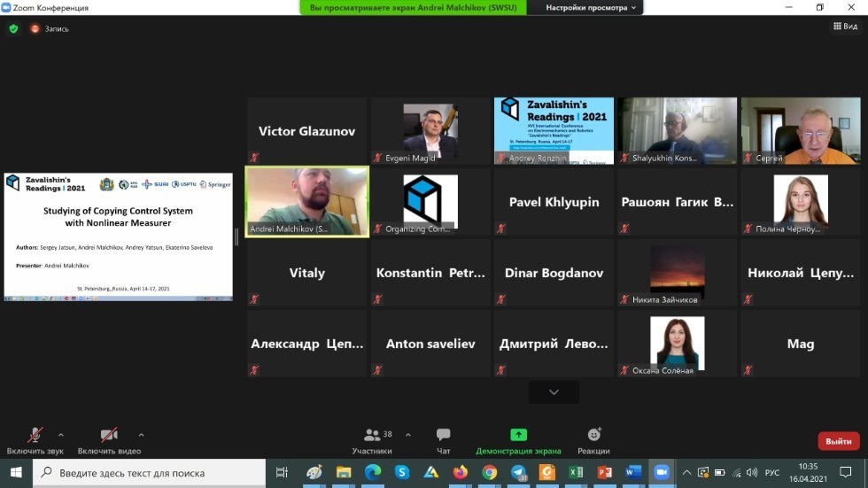868x488 pixels.
Task: Show next page of participants chevron
Action: click(554, 392)
